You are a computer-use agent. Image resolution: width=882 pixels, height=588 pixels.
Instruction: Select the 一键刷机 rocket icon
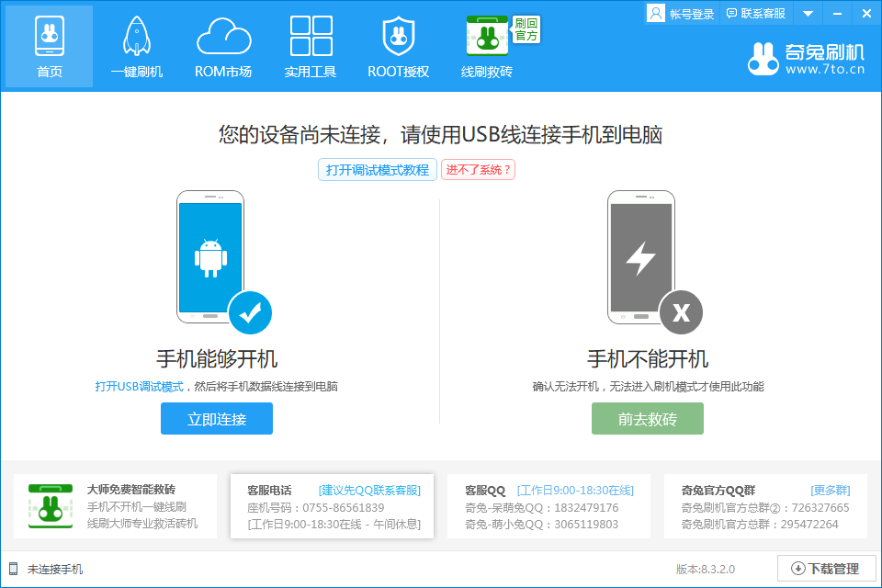[135, 35]
